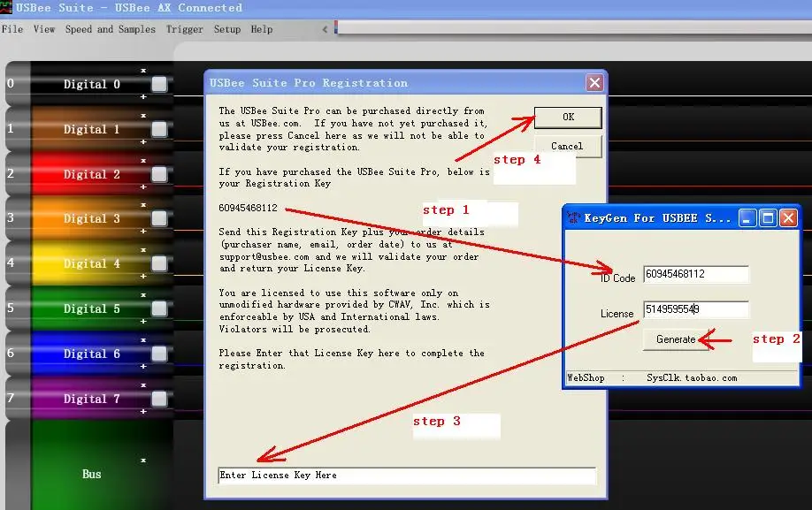Image resolution: width=812 pixels, height=510 pixels.
Task: Click the KeyGen title bar icon
Action: coord(573,217)
